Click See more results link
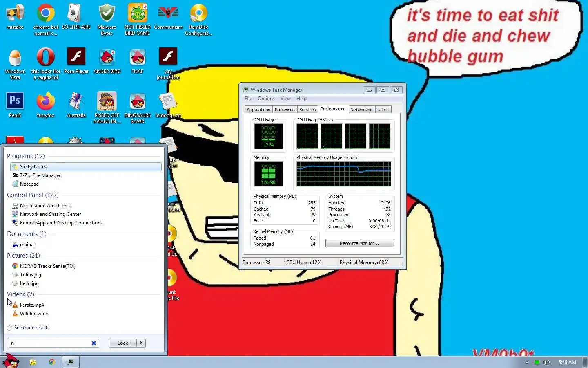588x368 pixels. (32, 328)
